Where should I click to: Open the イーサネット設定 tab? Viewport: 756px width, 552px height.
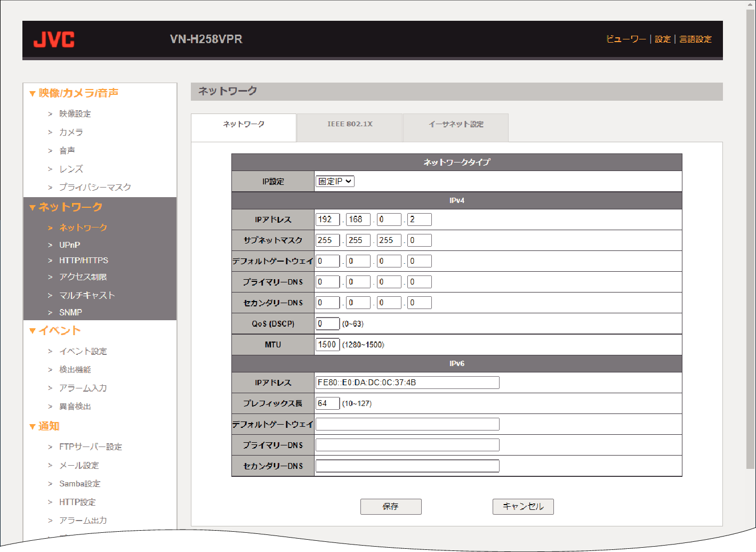pos(456,124)
